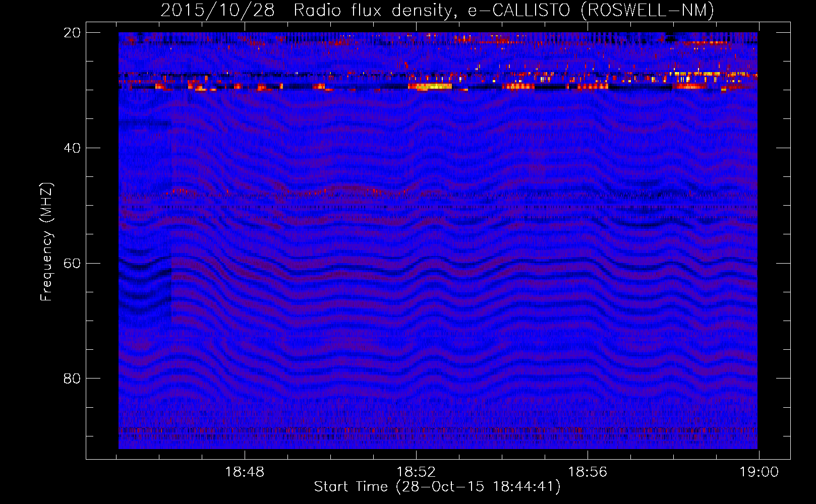Click the 'Start Time (28-Oct-15 18:44:41)' x-axis label
This screenshot has width=816, height=504.
pyautogui.click(x=437, y=487)
